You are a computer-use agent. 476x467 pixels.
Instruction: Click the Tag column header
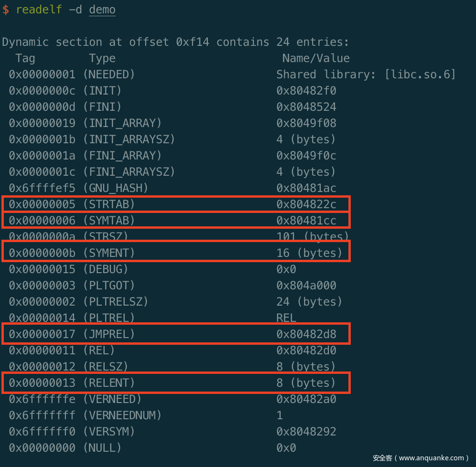click(x=25, y=58)
